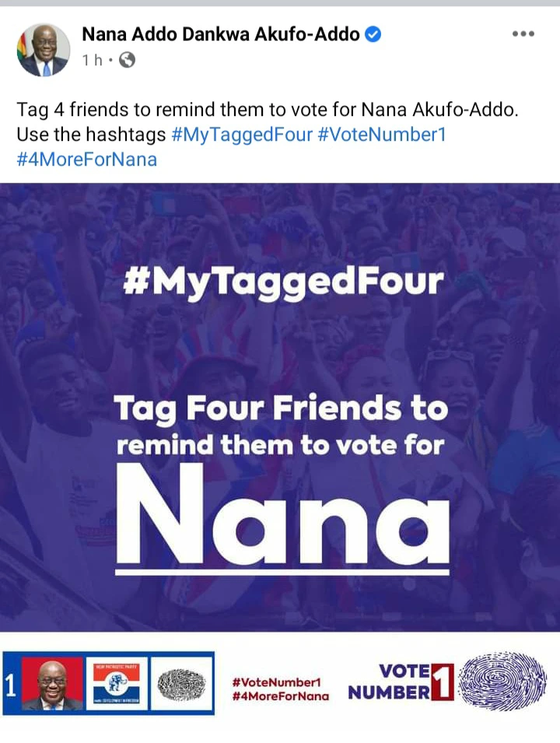Open Nana Addo Dankwa Akufo-Addo's page name
560x743 pixels.
point(220,34)
